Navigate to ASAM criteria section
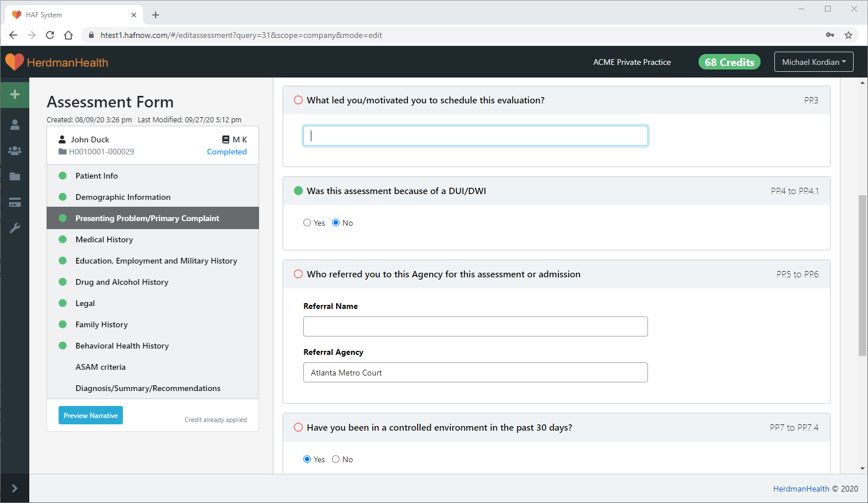The width and height of the screenshot is (868, 503). point(101,367)
